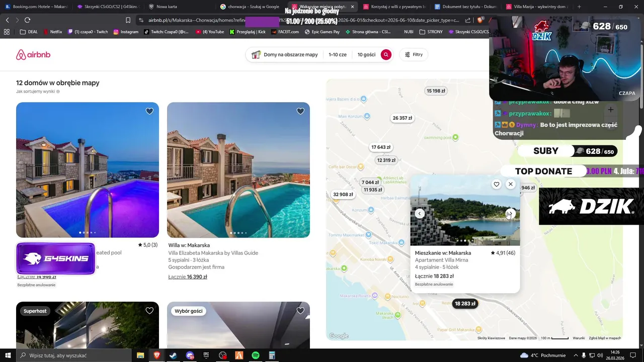Edit the 1–10 cze dates field

(338, 55)
